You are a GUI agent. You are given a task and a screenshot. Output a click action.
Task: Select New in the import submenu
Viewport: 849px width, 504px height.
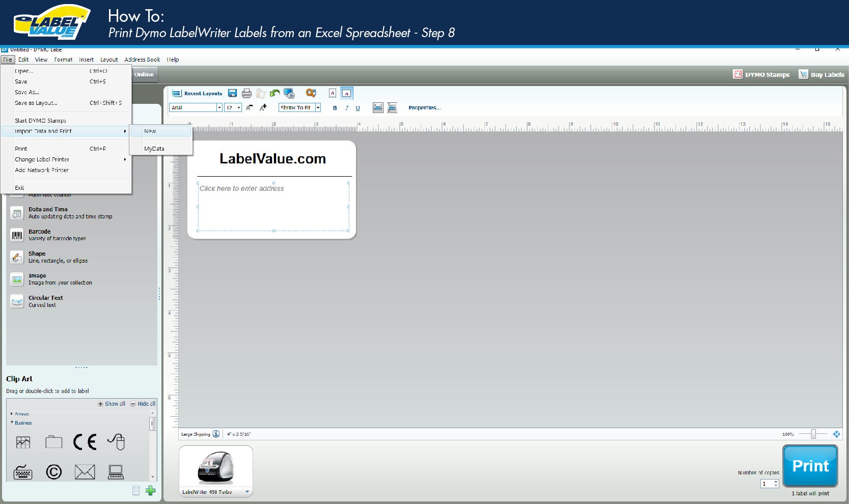(161, 131)
